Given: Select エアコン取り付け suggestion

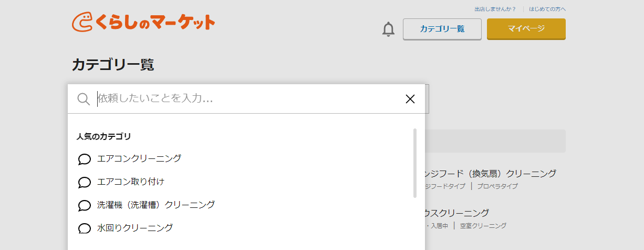Looking at the screenshot, I should click(131, 182).
